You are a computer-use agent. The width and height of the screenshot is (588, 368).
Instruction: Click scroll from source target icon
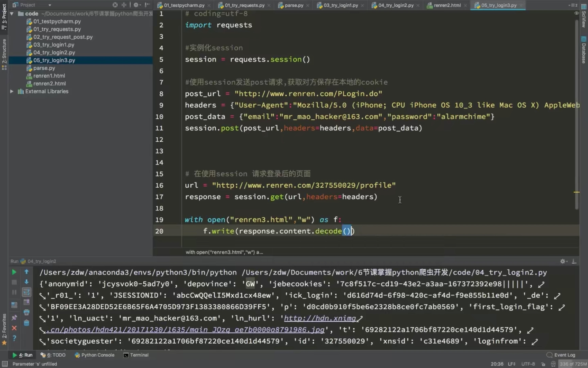[x=115, y=5]
